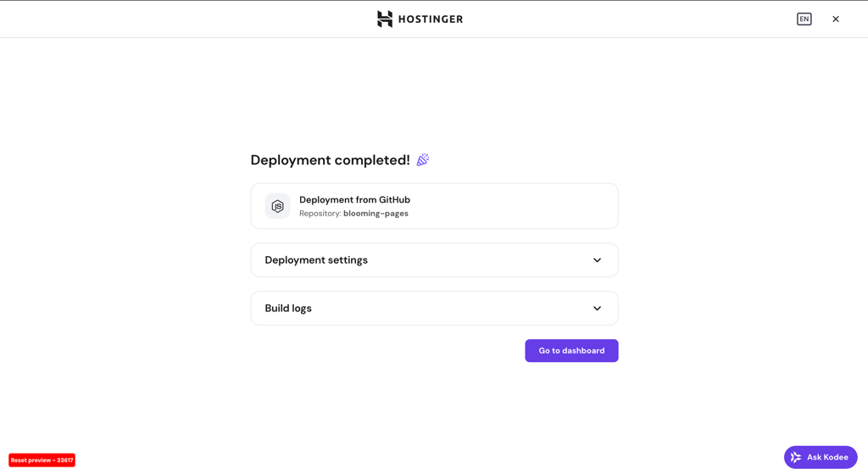Close the deployment page with X
The image size is (868, 474).
pos(835,19)
